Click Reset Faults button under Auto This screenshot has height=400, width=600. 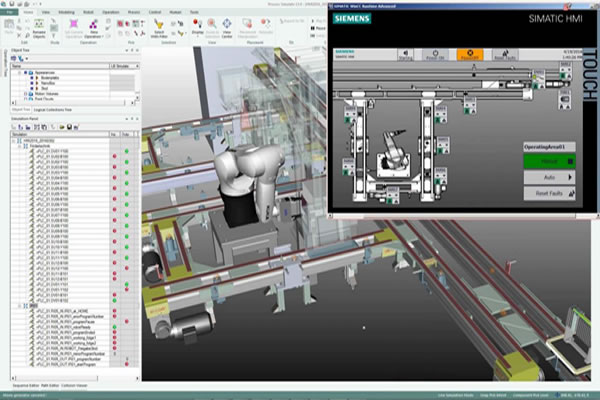point(549,194)
